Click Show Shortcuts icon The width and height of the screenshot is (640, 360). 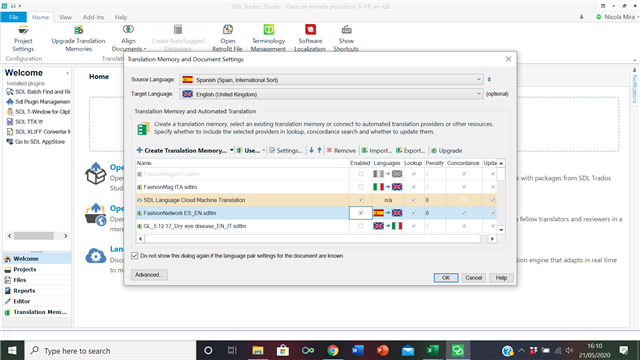point(346,30)
